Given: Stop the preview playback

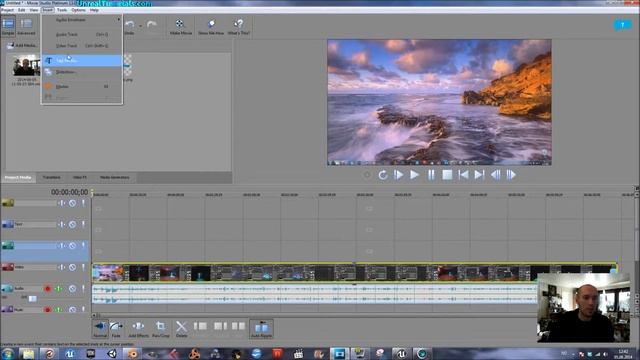Looking at the screenshot, I should 447,175.
